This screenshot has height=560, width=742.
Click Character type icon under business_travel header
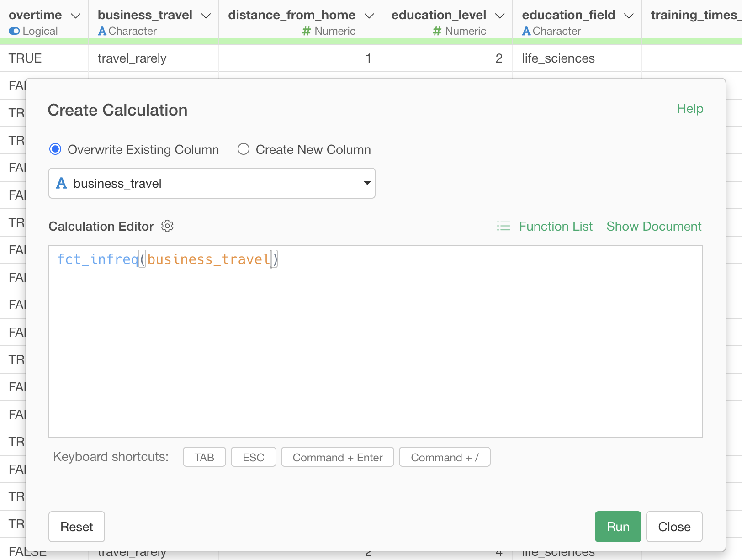102,31
